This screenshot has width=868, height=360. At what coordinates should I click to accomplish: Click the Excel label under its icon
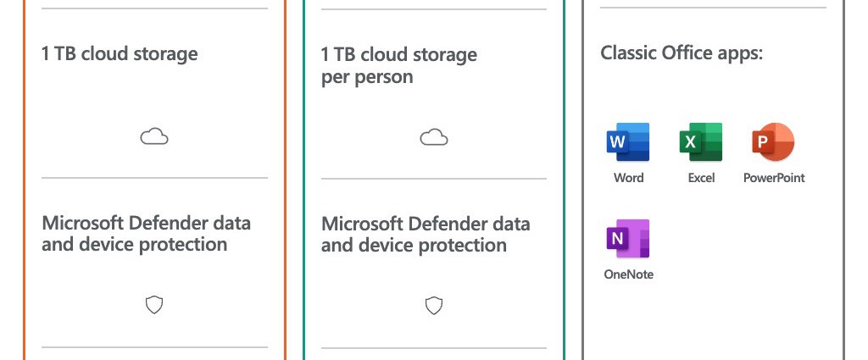701,178
